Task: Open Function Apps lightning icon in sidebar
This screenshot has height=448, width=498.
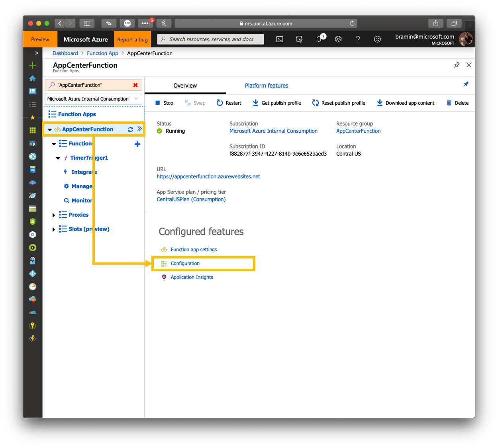Action: pyautogui.click(x=33, y=339)
